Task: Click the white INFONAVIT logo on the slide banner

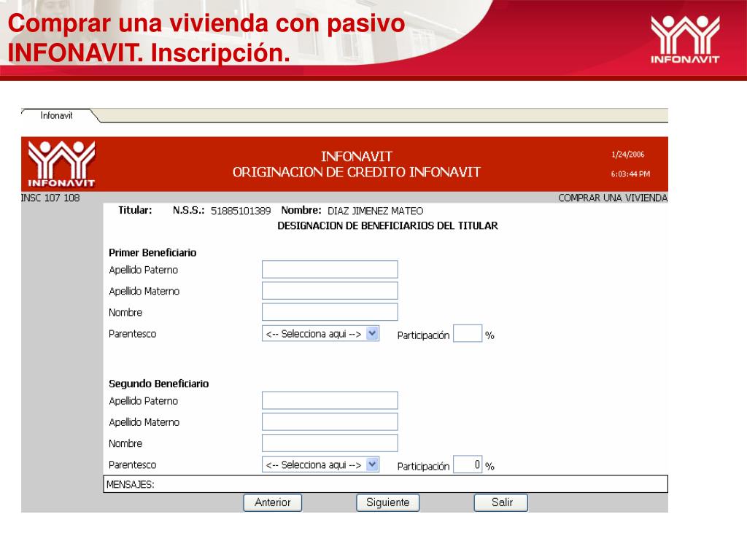Action: click(685, 39)
